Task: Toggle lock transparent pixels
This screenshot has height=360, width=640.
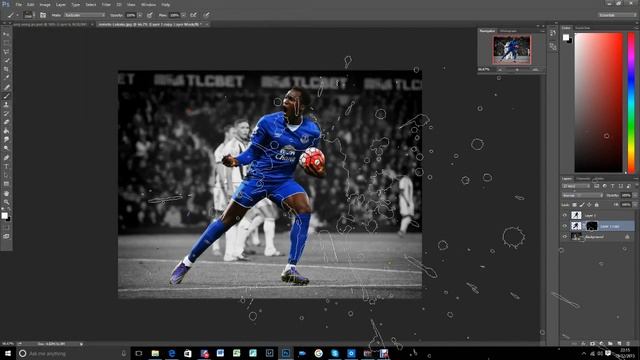Action: tap(575, 205)
